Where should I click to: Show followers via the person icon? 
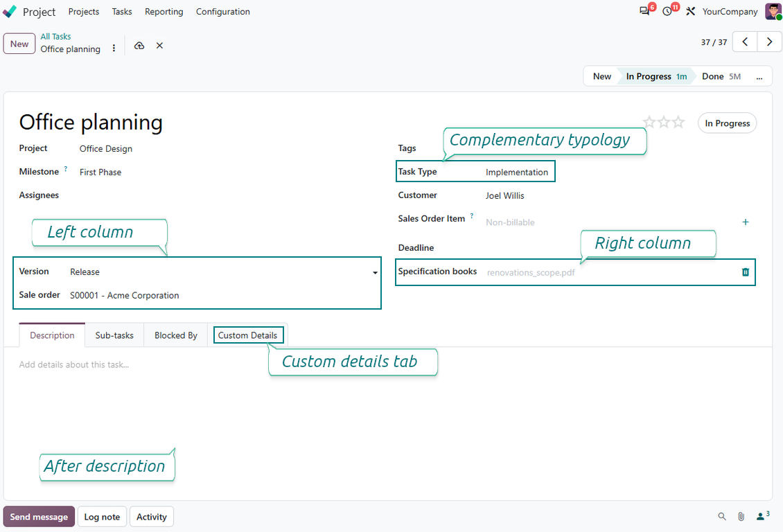click(762, 516)
